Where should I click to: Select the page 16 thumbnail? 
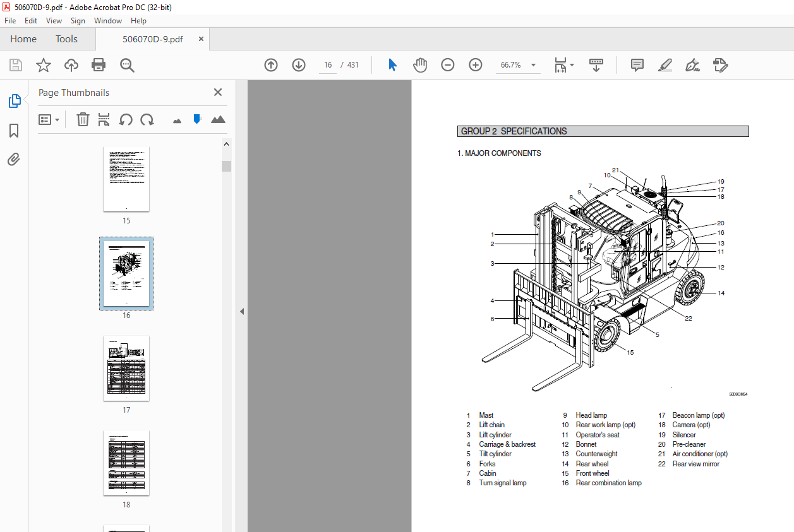click(x=126, y=273)
